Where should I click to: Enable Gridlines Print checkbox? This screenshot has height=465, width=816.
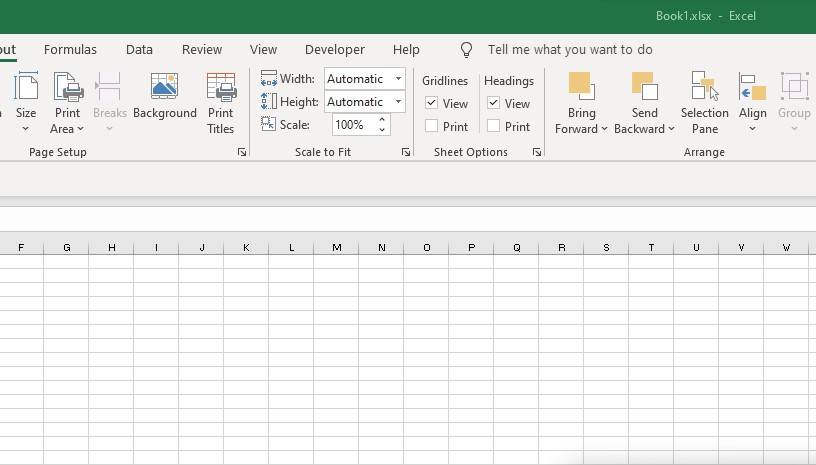[432, 126]
